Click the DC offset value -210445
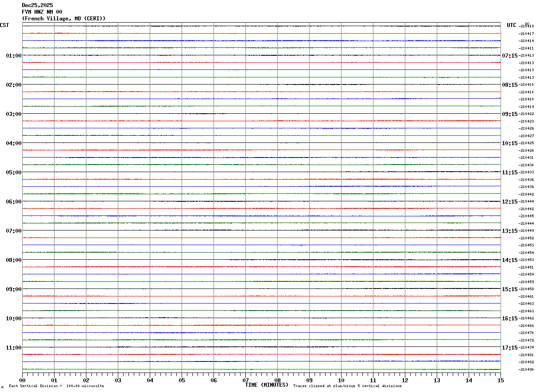Image resolution: width=536 pixels, height=392 pixels. [526, 216]
